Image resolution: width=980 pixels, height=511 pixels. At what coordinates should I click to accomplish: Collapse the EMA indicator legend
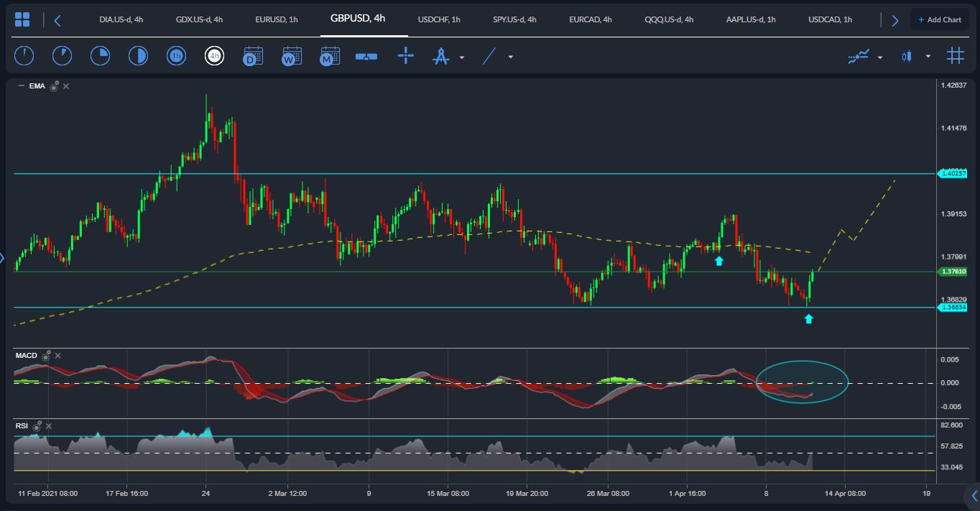pos(22,86)
